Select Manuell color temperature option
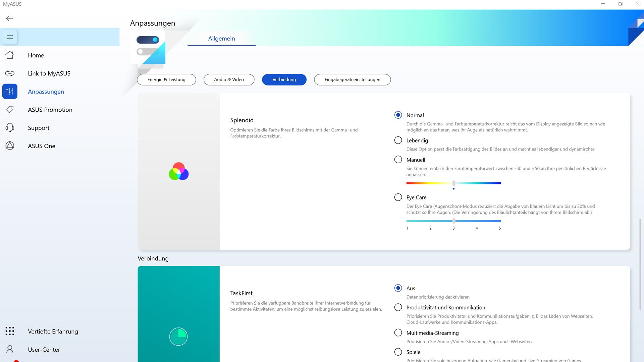Image resolution: width=644 pixels, height=362 pixels. point(398,160)
